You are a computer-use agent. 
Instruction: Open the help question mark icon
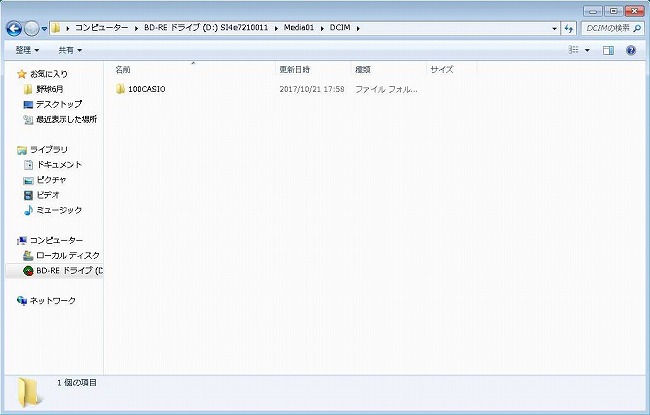(x=631, y=50)
